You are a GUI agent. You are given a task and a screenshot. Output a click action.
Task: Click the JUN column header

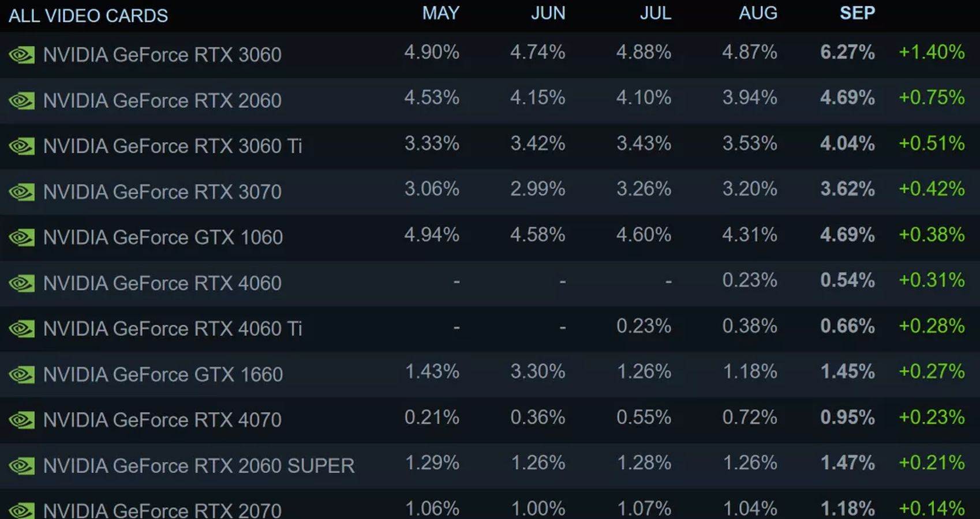pos(548,13)
